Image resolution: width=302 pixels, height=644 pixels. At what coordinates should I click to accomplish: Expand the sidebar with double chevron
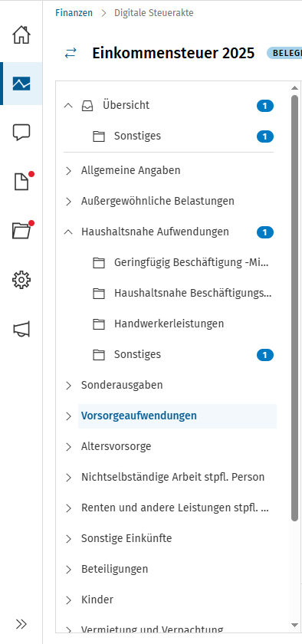(x=21, y=624)
